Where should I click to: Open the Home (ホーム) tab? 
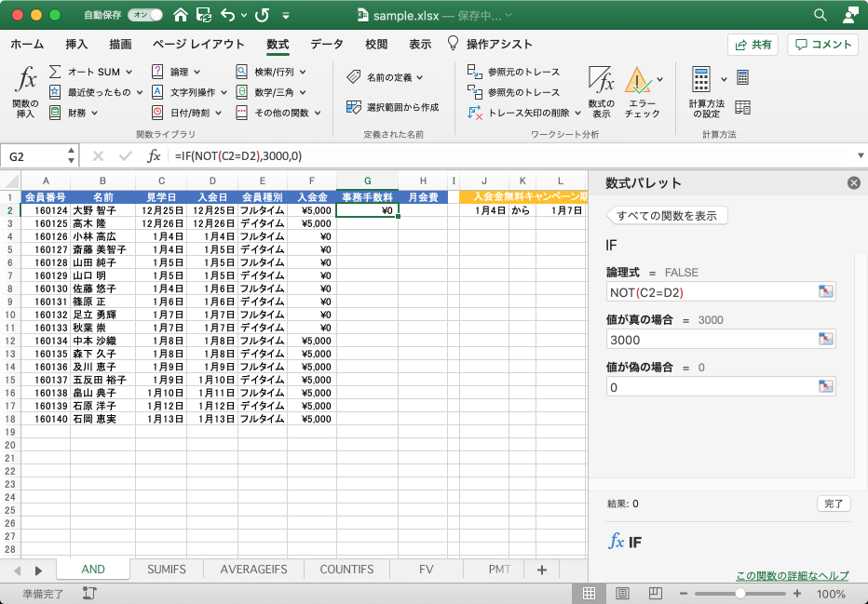27,45
